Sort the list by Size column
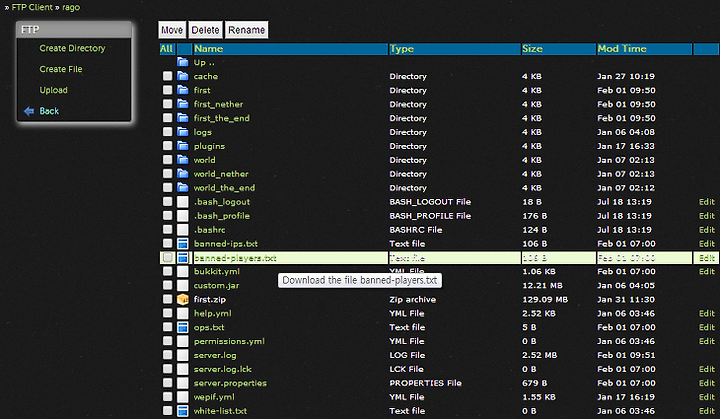 532,49
